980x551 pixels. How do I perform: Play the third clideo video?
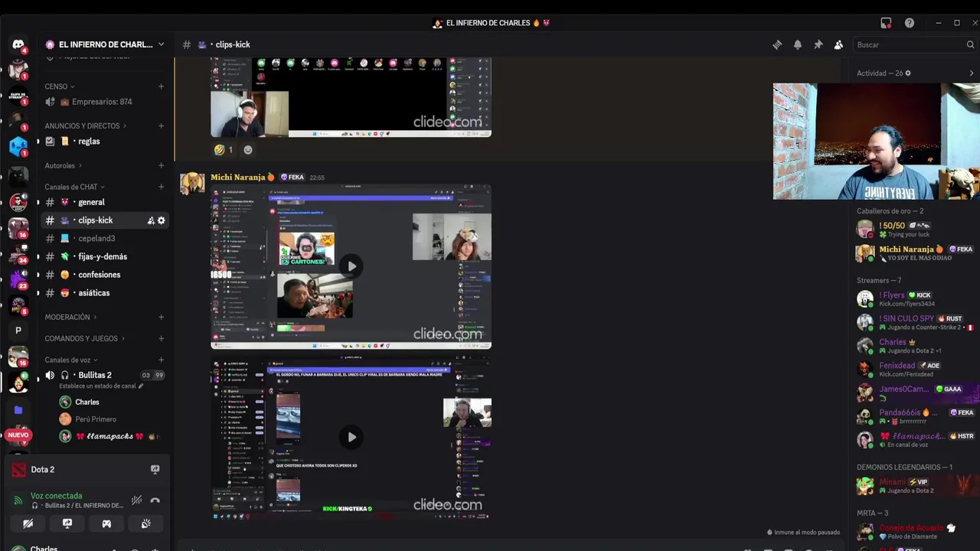coord(351,437)
